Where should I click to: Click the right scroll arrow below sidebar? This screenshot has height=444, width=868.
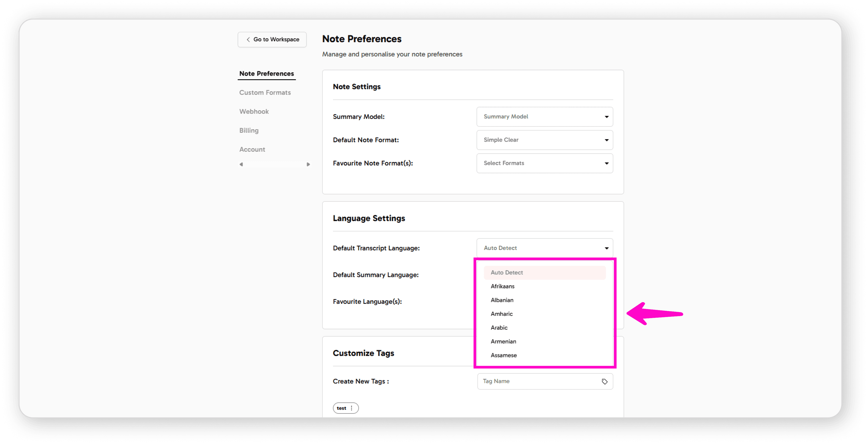click(x=308, y=165)
